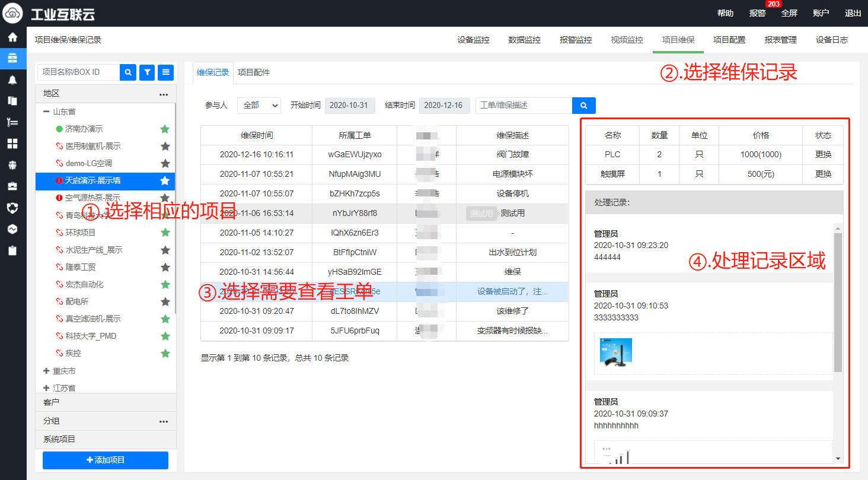
Task: Collapse the 山东省 tree node
Action: 46,112
